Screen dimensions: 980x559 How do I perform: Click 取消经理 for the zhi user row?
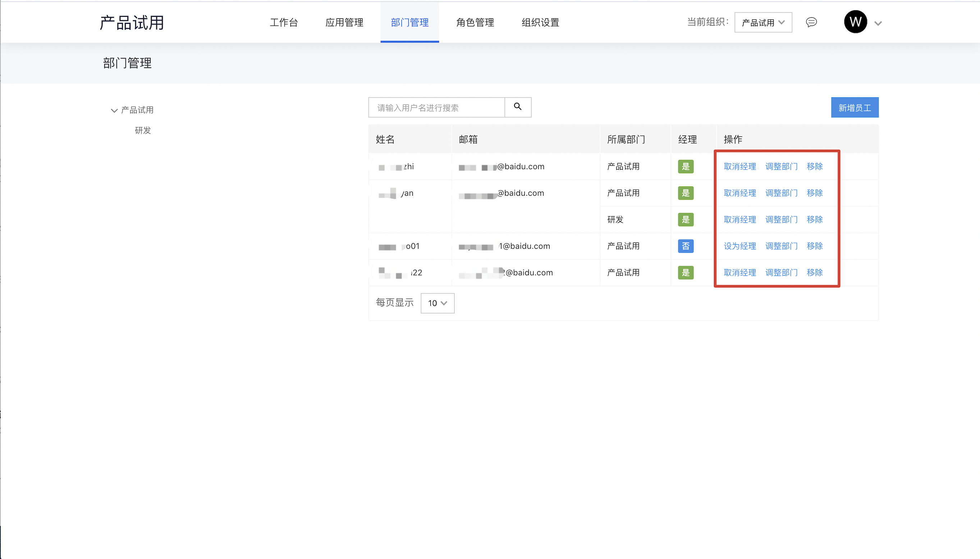(739, 167)
